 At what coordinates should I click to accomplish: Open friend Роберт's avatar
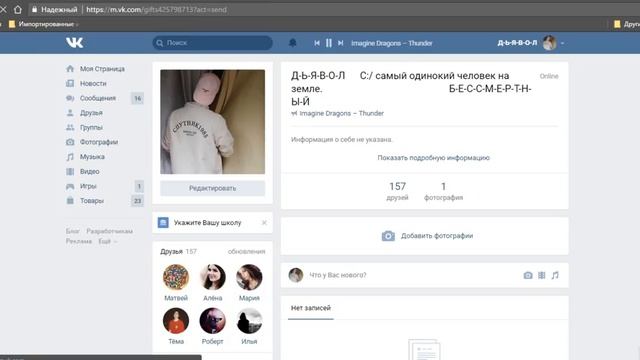[x=213, y=321]
